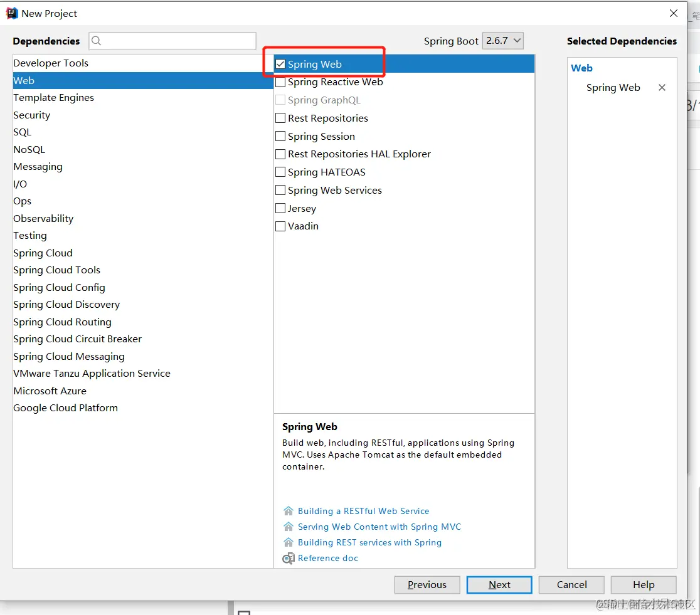Click the Help button
700x615 pixels.
coord(644,585)
